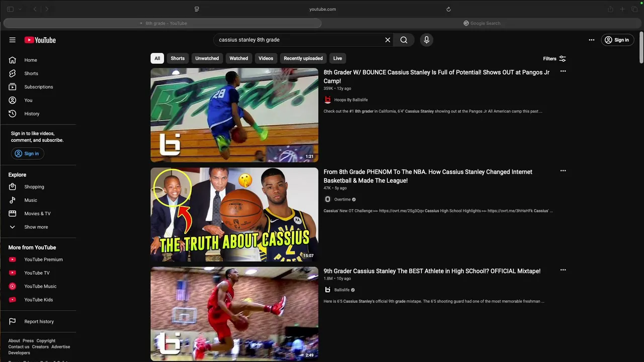
Task: Open the three-dot settings menu in header
Action: click(592, 40)
